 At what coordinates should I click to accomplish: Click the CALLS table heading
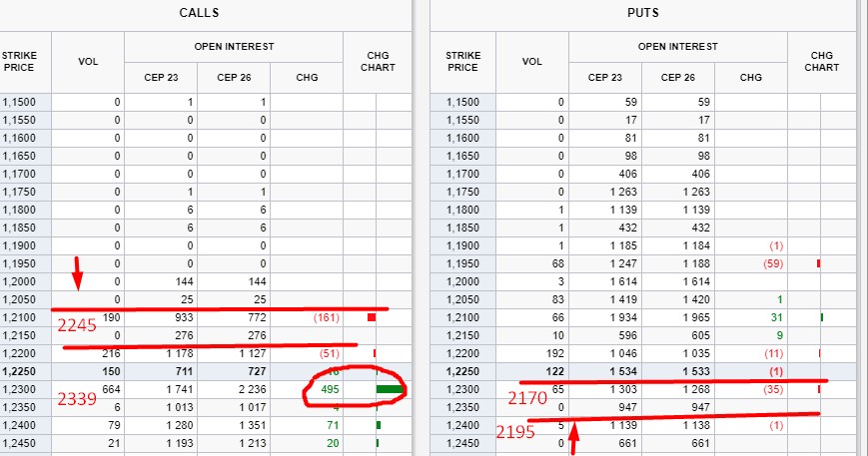click(x=199, y=13)
